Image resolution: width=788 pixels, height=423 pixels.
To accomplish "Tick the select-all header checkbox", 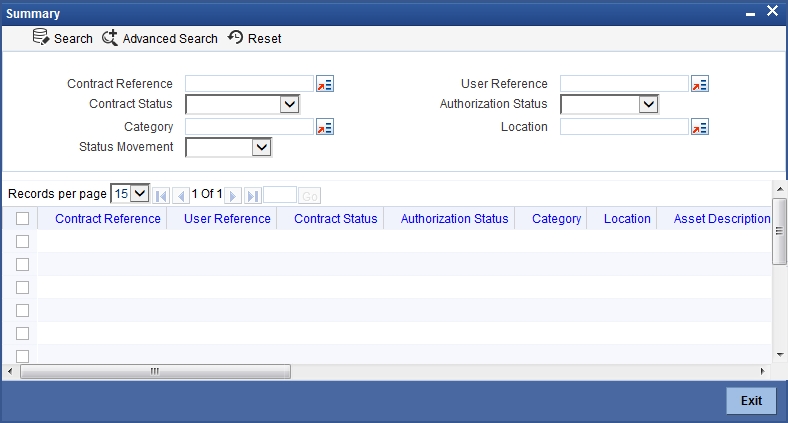I will tap(23, 219).
